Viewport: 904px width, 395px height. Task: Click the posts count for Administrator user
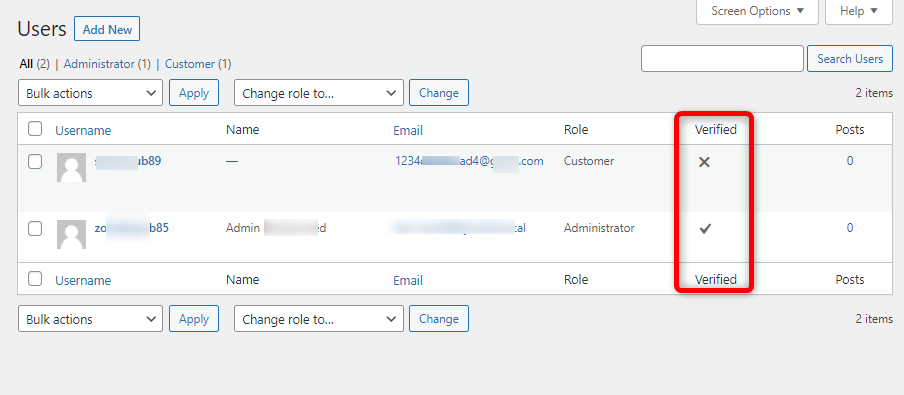coord(850,228)
